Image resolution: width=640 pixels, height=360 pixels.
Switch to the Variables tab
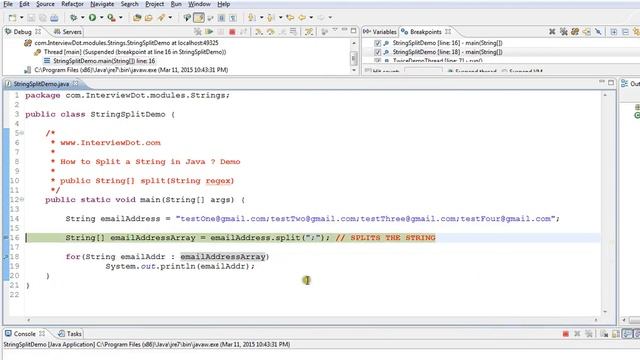tap(380, 32)
